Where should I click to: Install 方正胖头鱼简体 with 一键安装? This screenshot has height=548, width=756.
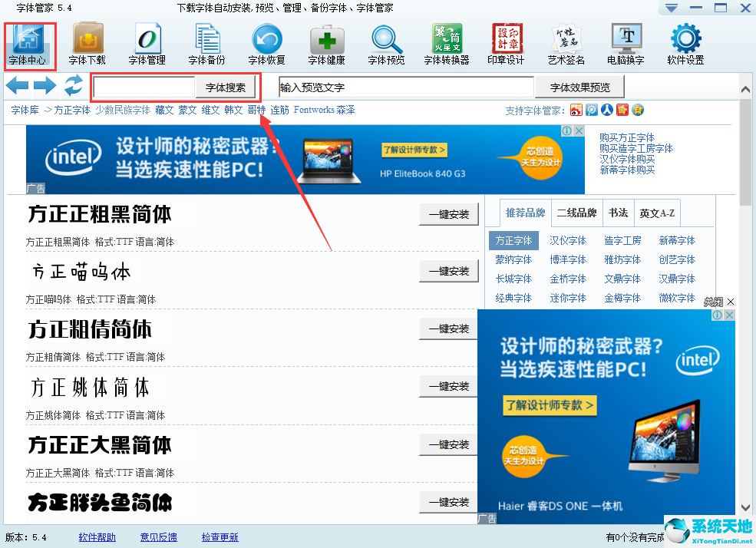pos(449,502)
